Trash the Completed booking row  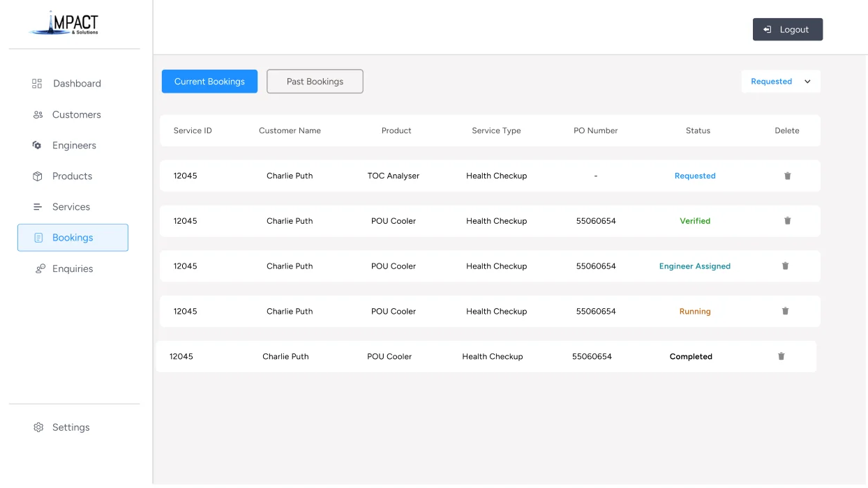click(x=781, y=356)
